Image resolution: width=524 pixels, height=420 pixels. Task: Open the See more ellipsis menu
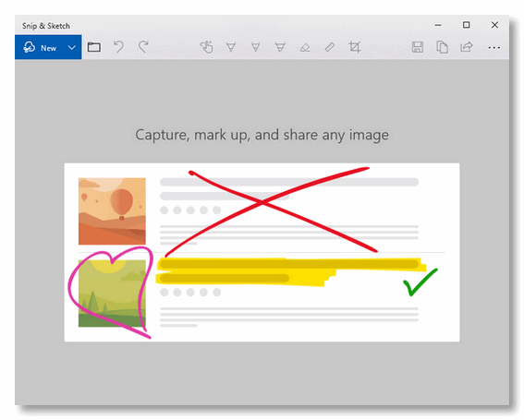[494, 48]
